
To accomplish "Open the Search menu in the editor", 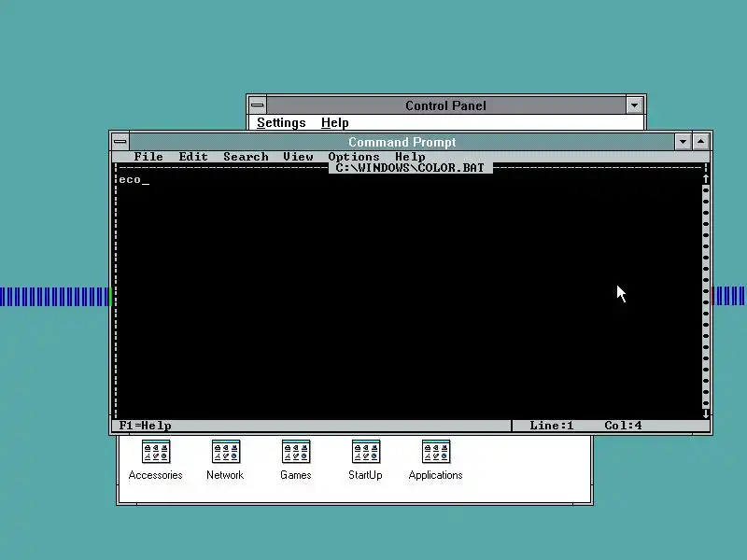I will 246,157.
